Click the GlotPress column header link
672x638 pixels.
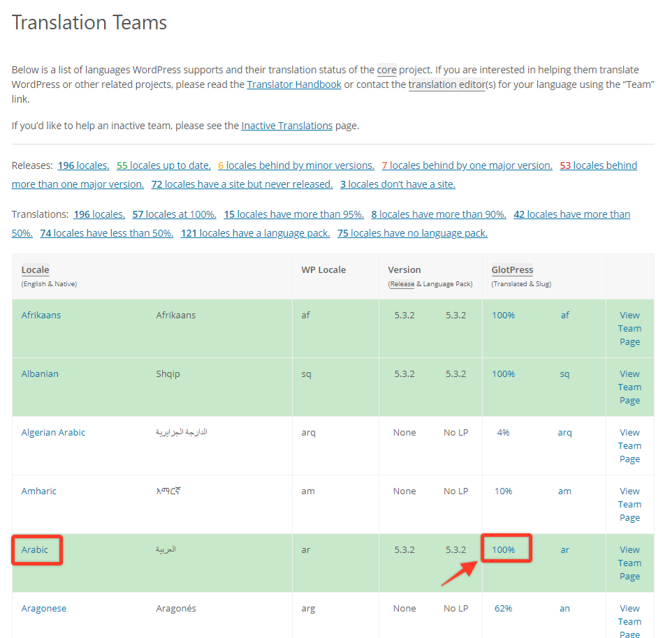pos(512,269)
